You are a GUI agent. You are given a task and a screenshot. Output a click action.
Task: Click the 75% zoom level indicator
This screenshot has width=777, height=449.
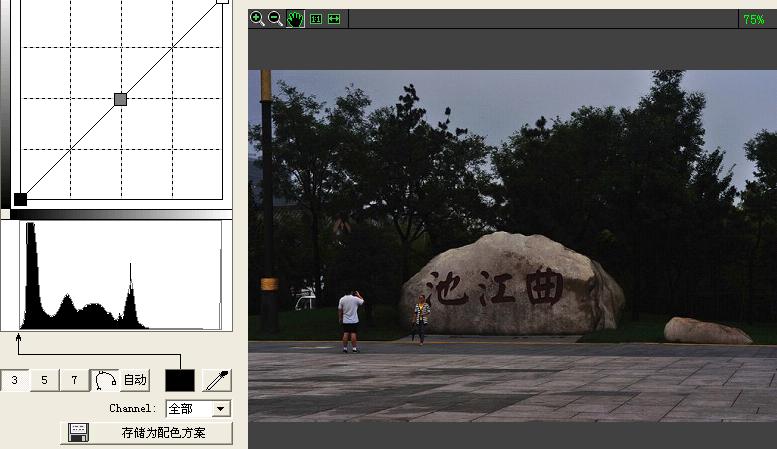pos(753,19)
